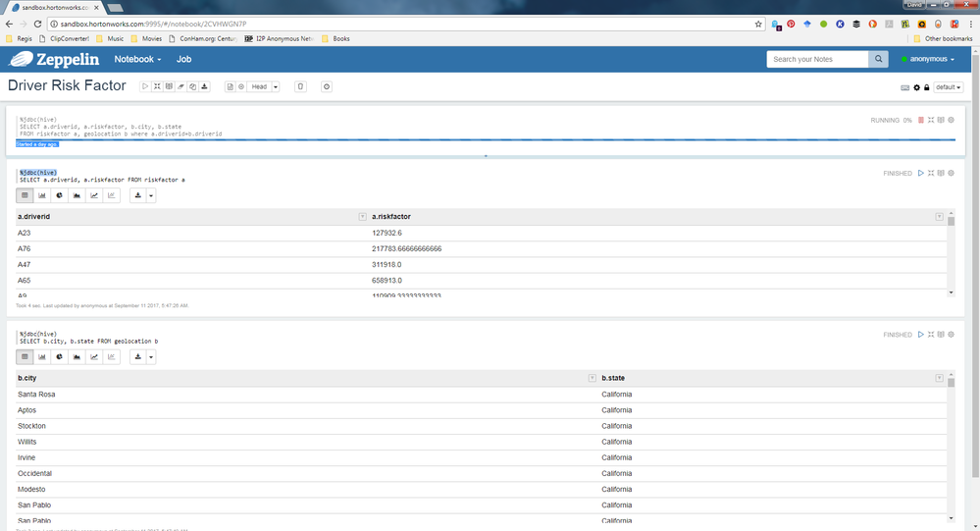Screen dimensions: 980x531
Task: Open interpreter binding settings gear
Action: click(x=917, y=87)
